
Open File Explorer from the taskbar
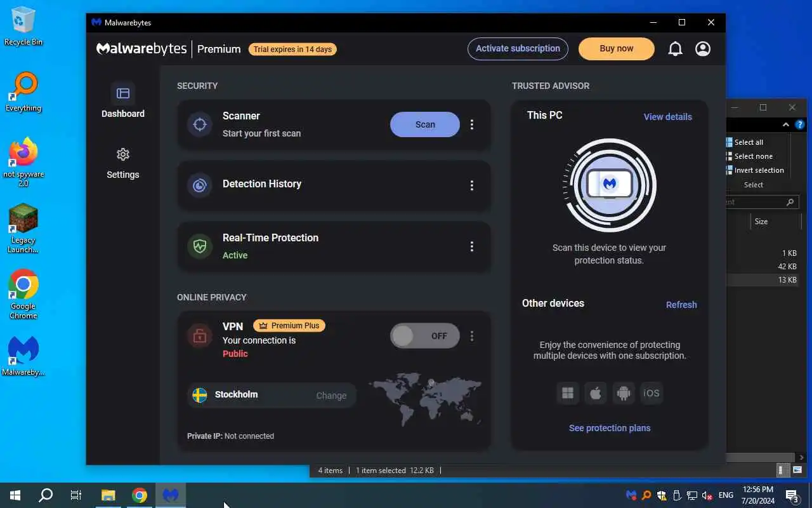108,495
